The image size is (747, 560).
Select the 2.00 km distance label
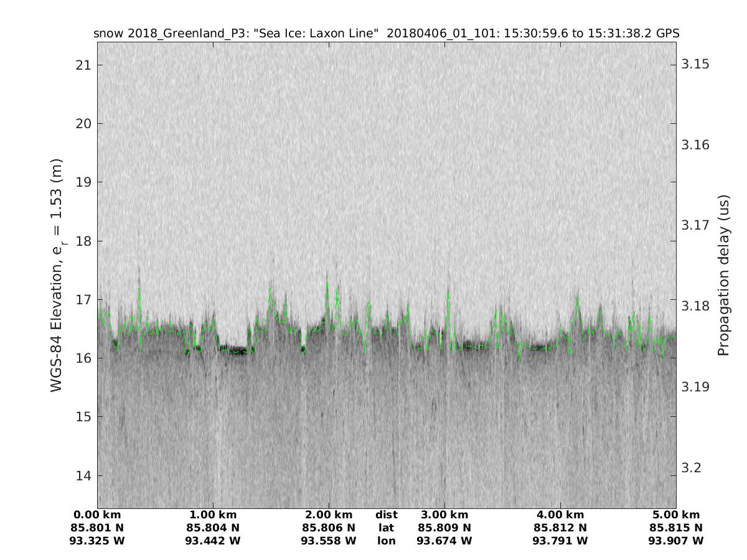tap(329, 515)
